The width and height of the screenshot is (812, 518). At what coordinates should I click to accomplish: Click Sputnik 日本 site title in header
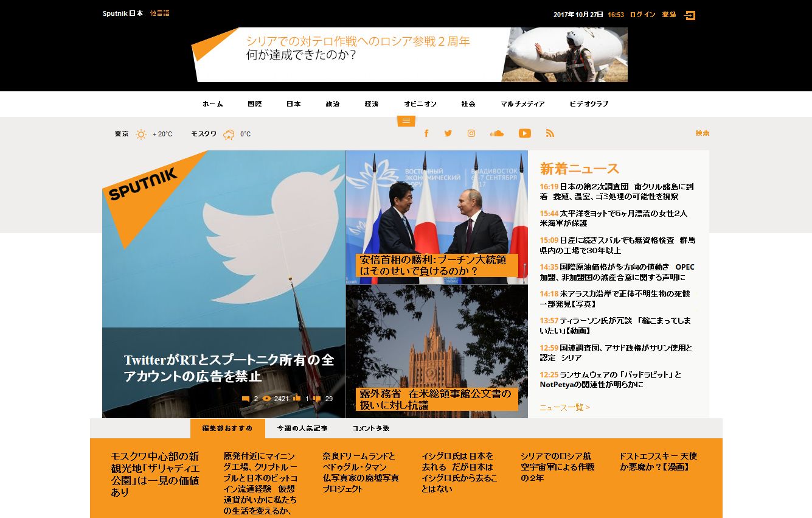coord(123,13)
